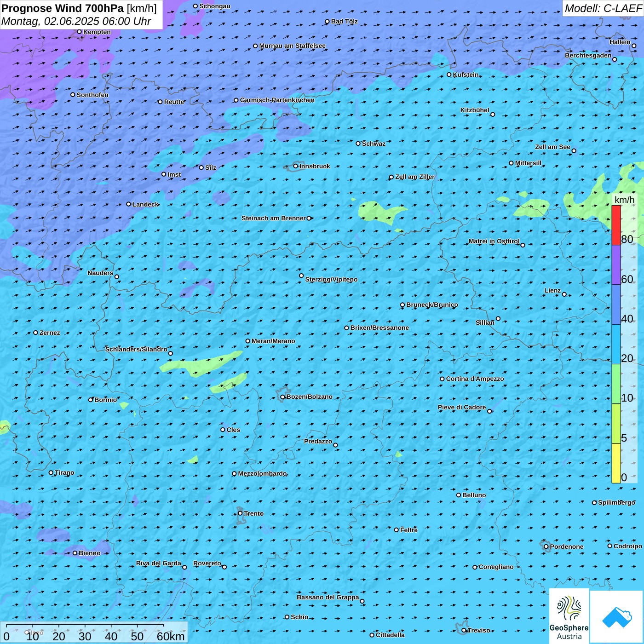The width and height of the screenshot is (644, 644).
Task: Click the 'Mezzolombardo' label
Action: pyautogui.click(x=263, y=473)
